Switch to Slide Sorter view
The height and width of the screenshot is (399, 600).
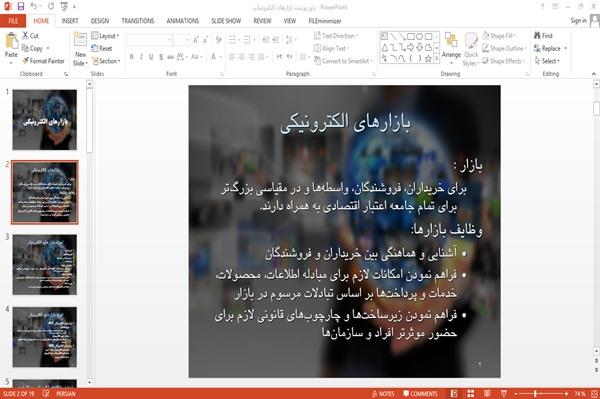471,394
